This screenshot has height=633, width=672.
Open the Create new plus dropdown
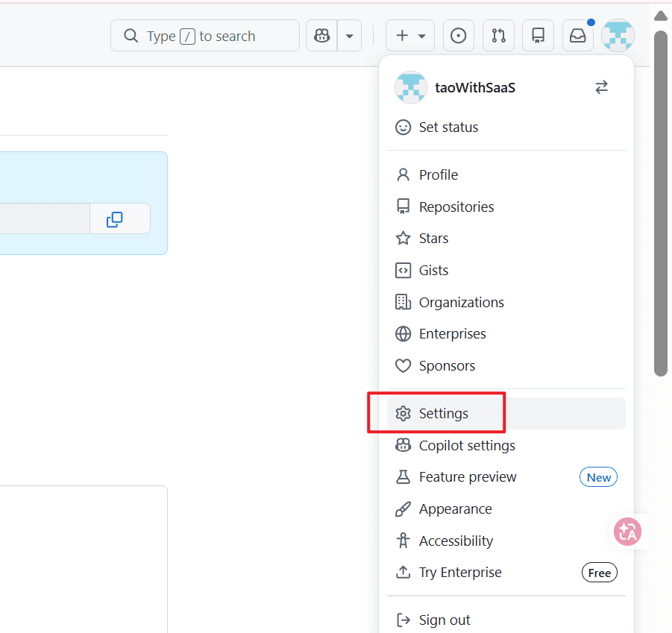point(409,36)
